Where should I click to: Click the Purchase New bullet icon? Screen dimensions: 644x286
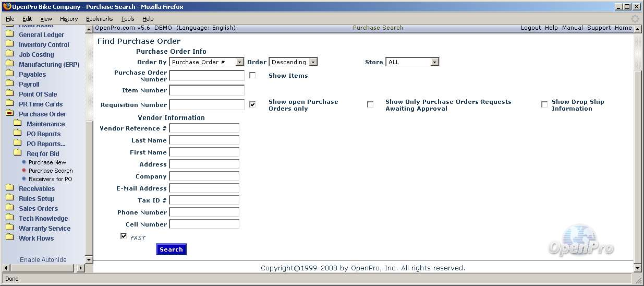point(24,162)
